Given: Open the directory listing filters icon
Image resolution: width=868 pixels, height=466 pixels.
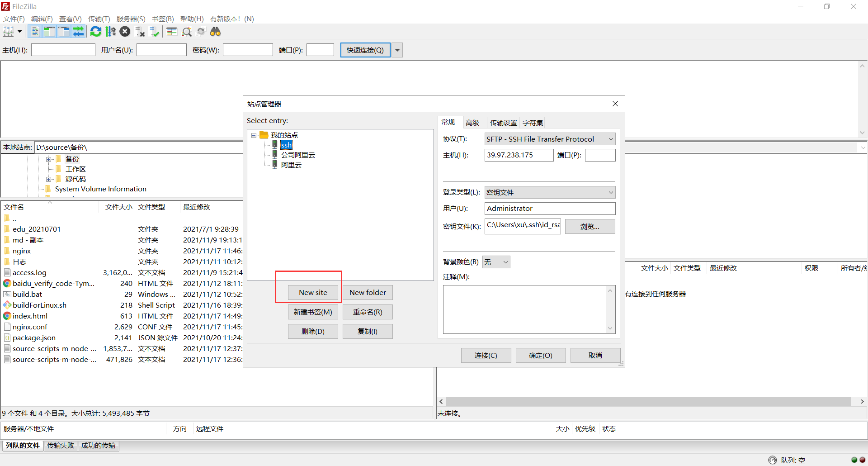Looking at the screenshot, I should 172,32.
